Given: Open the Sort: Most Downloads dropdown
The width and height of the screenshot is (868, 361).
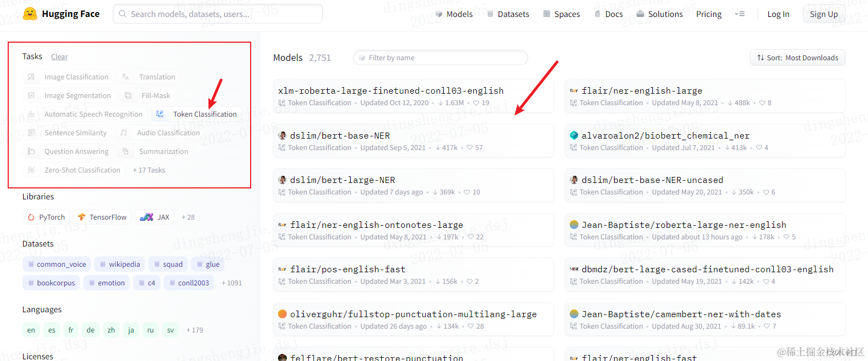Looking at the screenshot, I should point(797,58).
